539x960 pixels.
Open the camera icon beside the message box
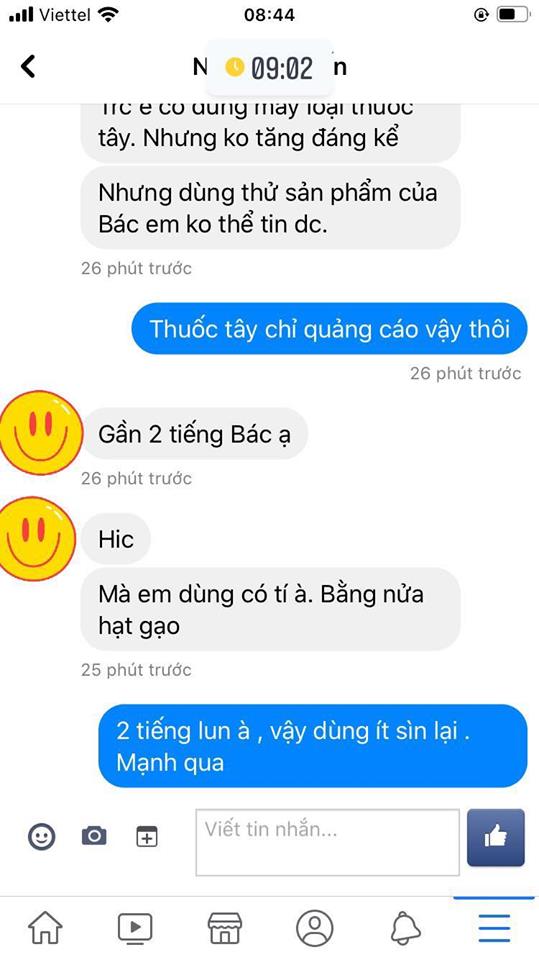[94, 835]
